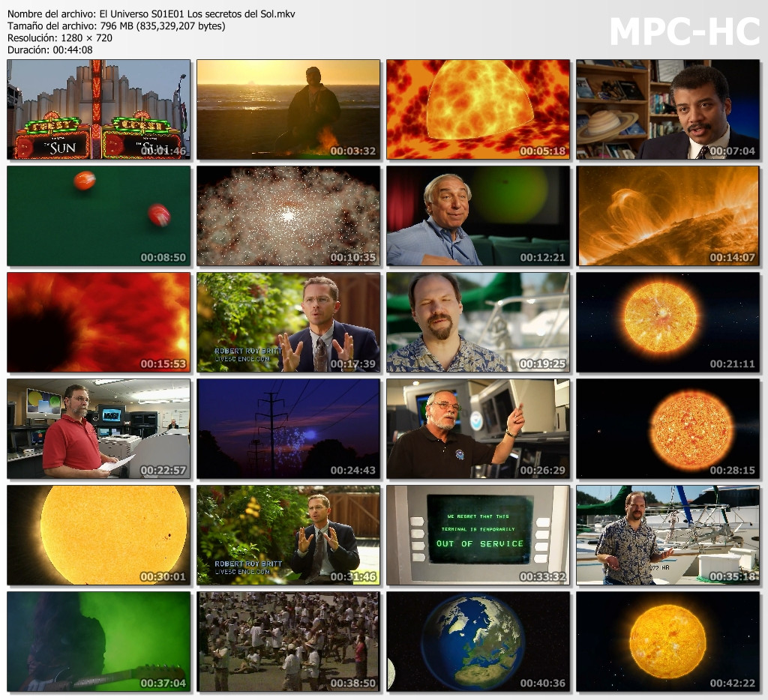Click the 00:24:43 timestamp label
The height and width of the screenshot is (700, 768).
pyautogui.click(x=352, y=470)
